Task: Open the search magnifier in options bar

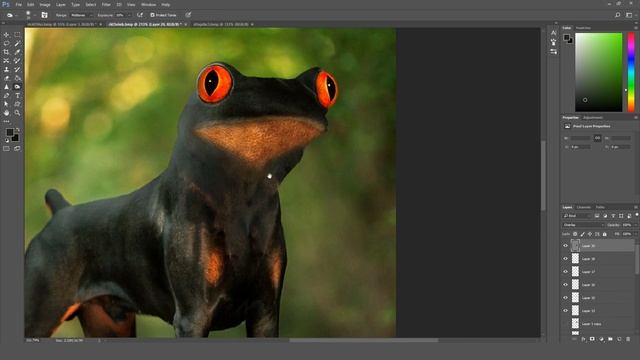Action: 618,15
